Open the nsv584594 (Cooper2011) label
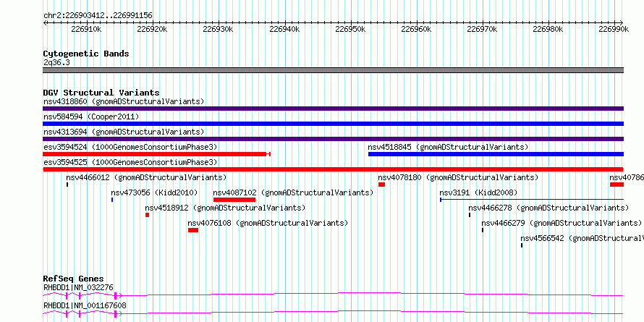The width and height of the screenshot is (644, 322). click(91, 116)
